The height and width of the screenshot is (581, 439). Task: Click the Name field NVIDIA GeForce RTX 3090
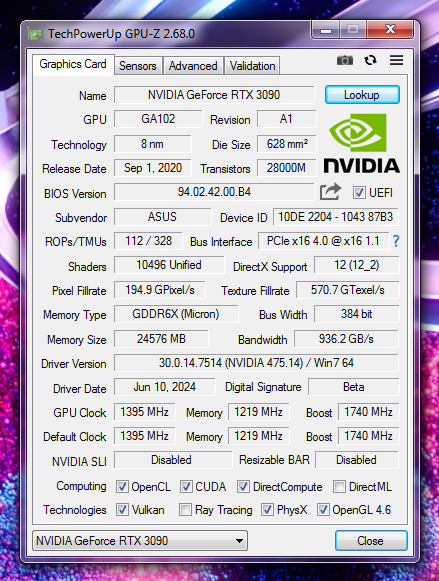pyautogui.click(x=214, y=95)
